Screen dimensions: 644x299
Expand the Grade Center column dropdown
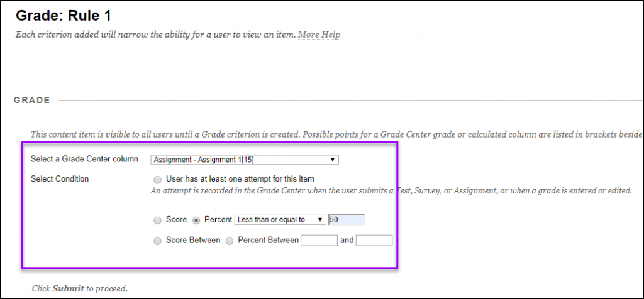point(245,160)
